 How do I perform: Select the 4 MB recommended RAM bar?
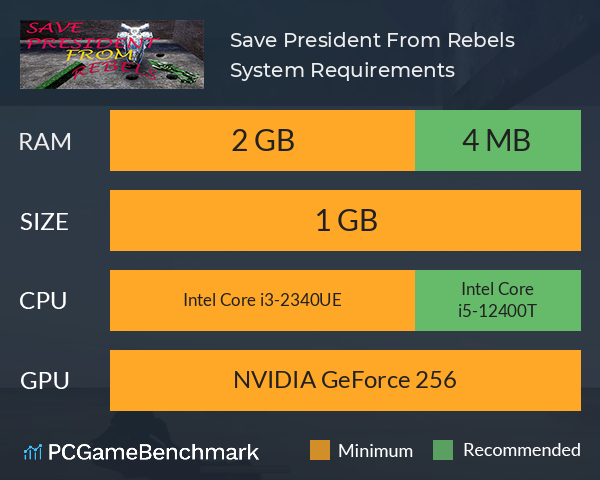pyautogui.click(x=498, y=140)
